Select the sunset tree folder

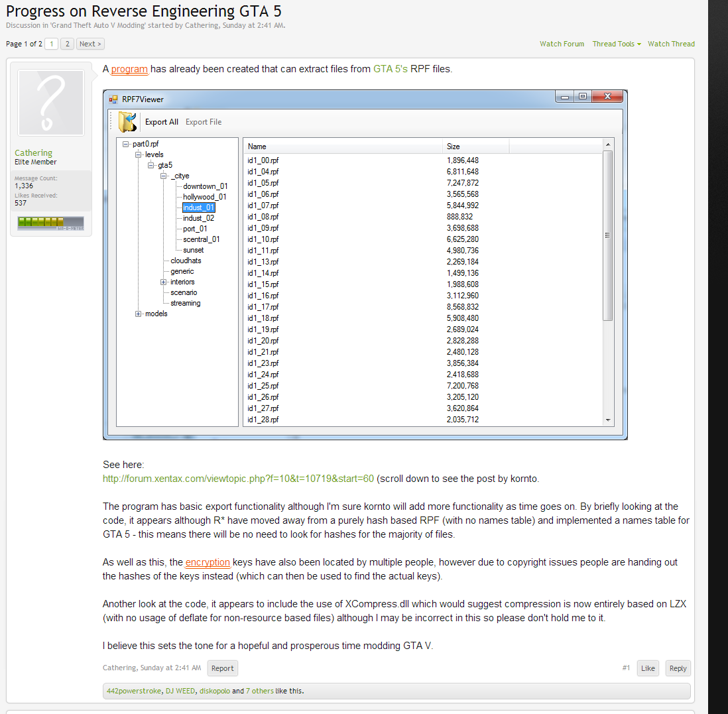tap(193, 250)
